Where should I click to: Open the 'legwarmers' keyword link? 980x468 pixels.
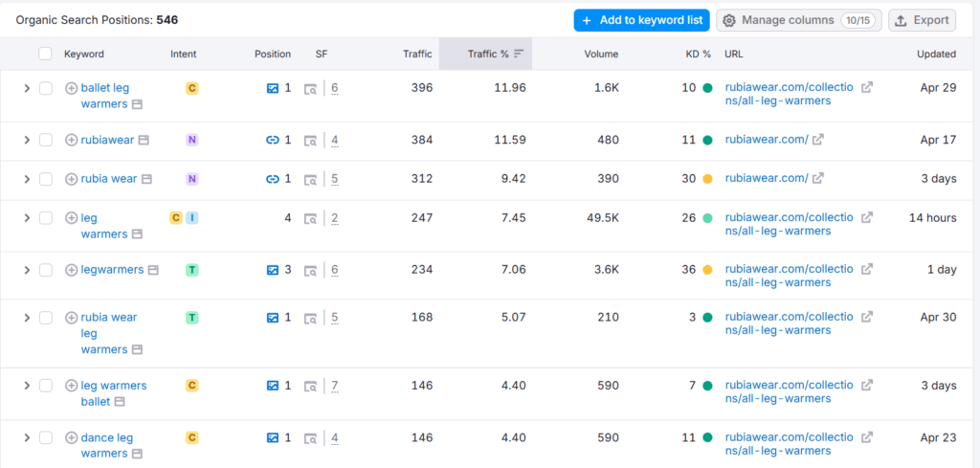113,270
